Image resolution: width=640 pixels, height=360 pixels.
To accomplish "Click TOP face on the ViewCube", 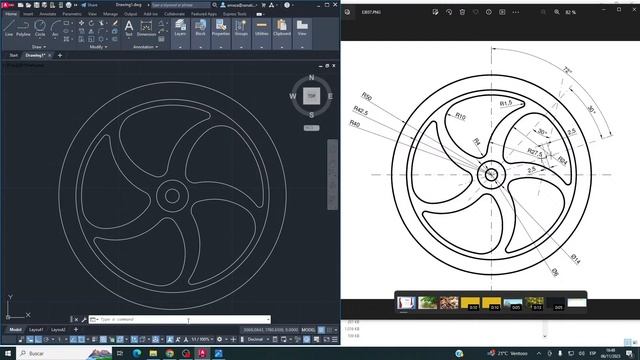I will pos(311,96).
